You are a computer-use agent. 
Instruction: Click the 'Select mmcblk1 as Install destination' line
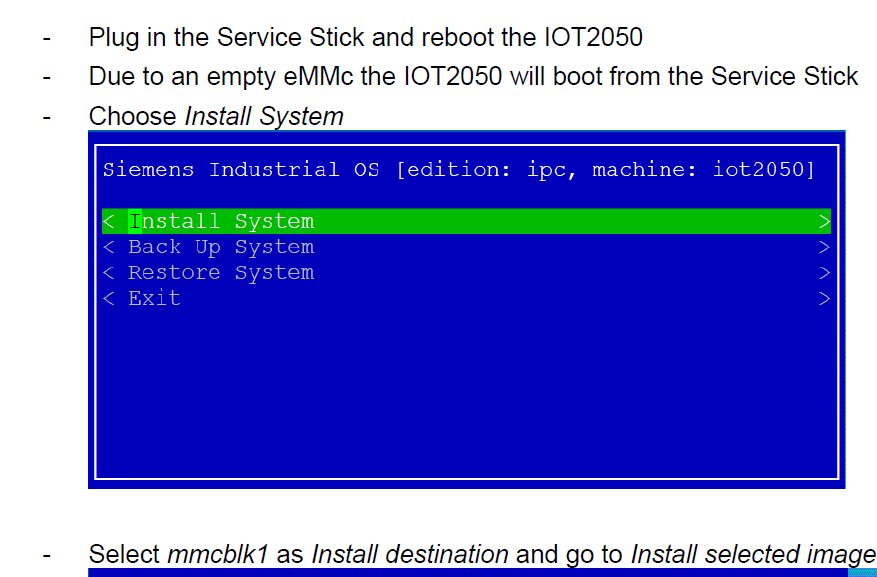click(482, 555)
